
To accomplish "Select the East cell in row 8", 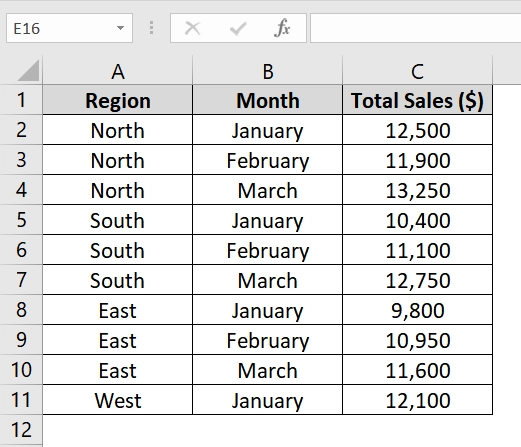I will pos(118,310).
